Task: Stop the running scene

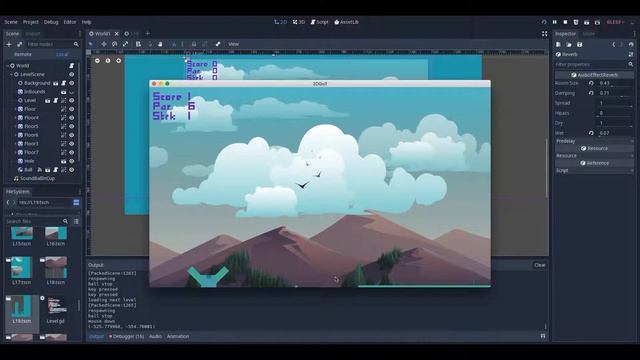Action: [565, 22]
